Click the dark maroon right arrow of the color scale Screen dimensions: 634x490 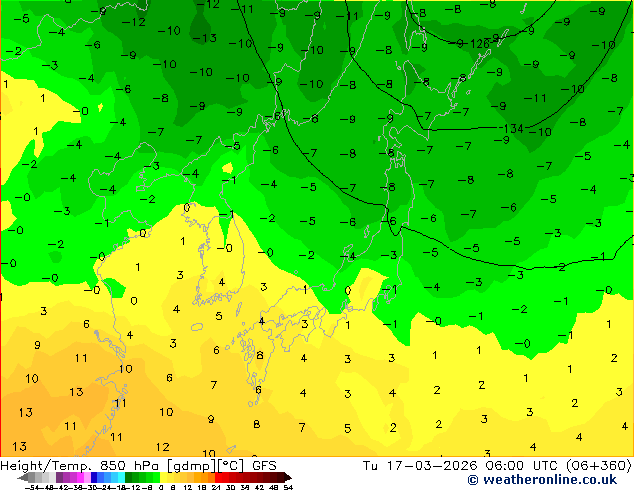(x=288, y=478)
